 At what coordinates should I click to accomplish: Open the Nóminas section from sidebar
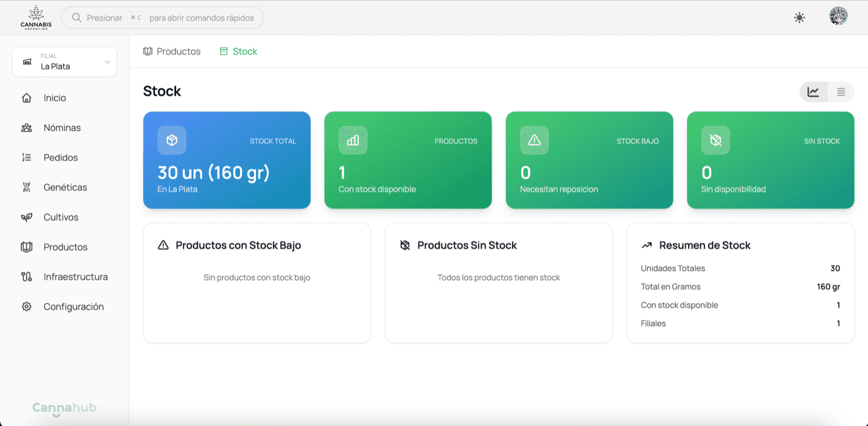click(62, 127)
